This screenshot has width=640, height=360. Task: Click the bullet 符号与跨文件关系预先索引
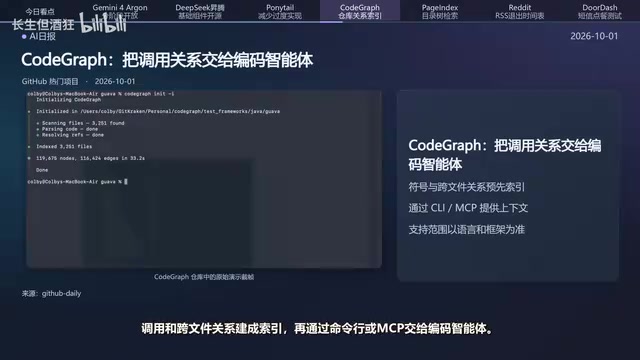(x=467, y=187)
